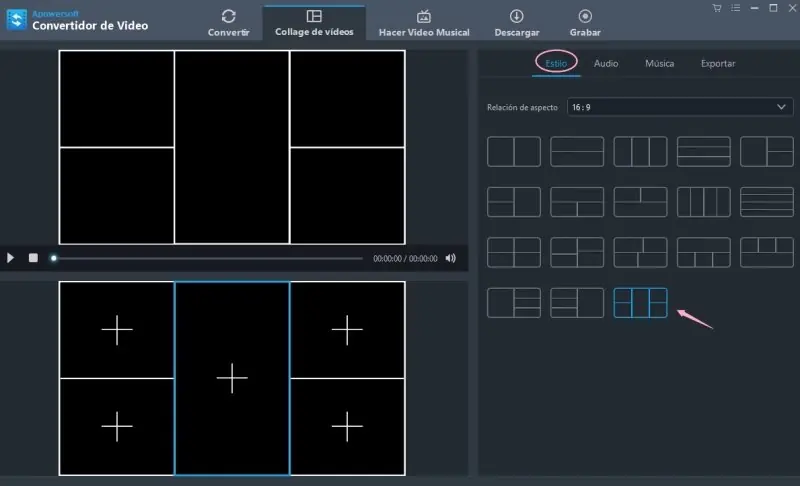This screenshot has width=800, height=486.
Task: Add video to bottom-left collage cell
Action: (117, 426)
